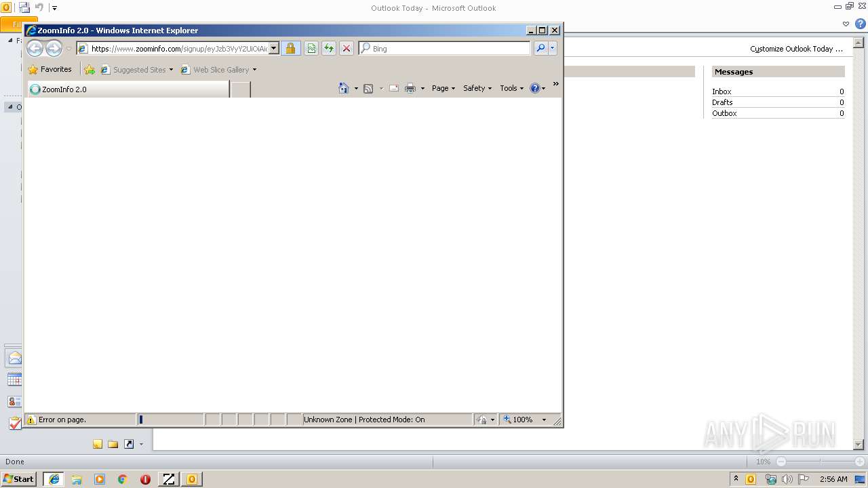Expand the address bar URL history dropdown
Viewport: 868px width, 488px height.
(274, 49)
